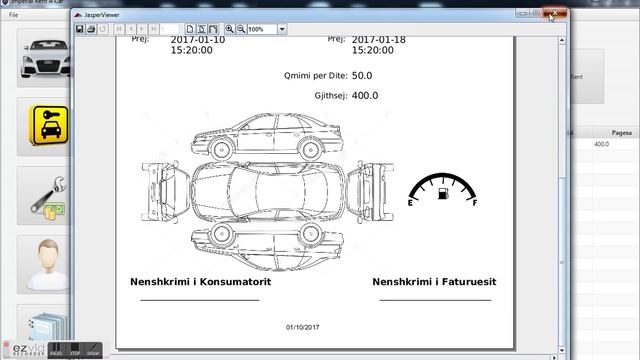The height and width of the screenshot is (360, 640).
Task: Open the customer person avatar icon
Action: click(43, 264)
